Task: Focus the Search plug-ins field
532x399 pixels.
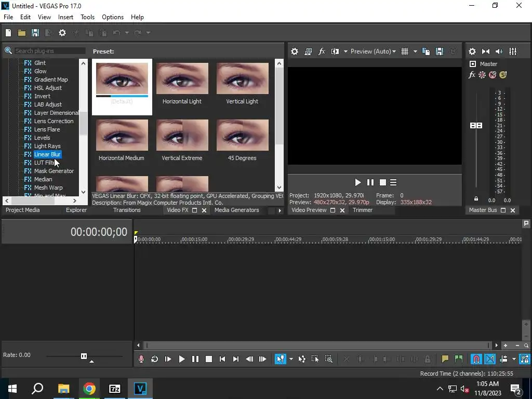Action: (x=49, y=51)
